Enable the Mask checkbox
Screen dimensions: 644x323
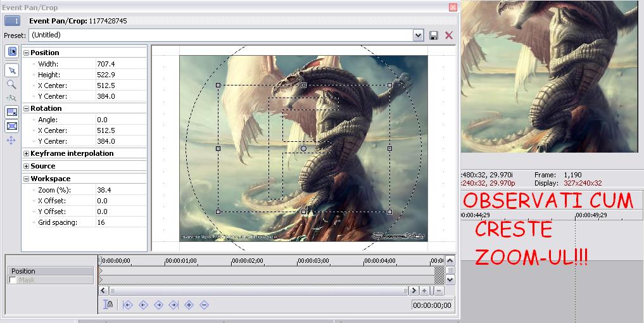tap(13, 280)
